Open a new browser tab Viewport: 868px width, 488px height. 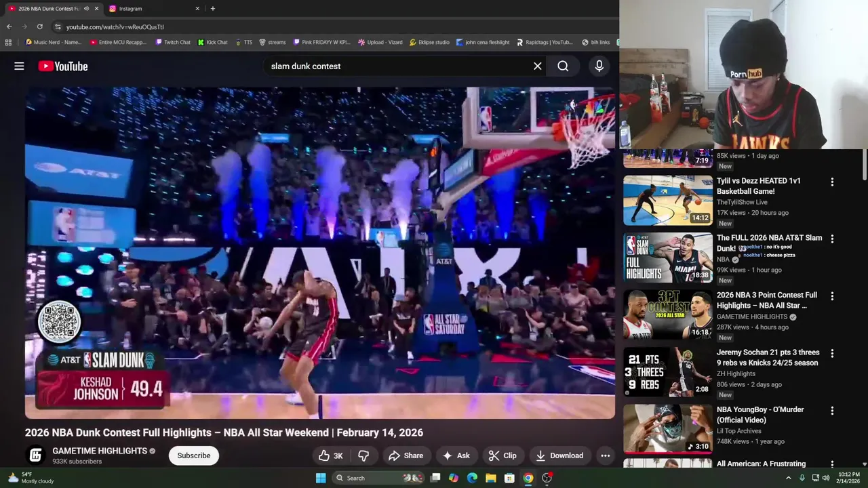213,9
